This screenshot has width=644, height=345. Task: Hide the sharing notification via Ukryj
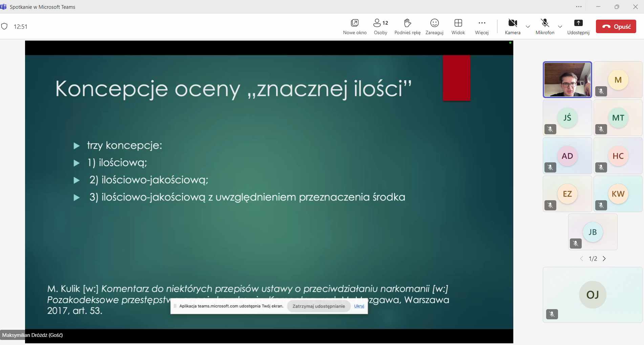pos(359,306)
